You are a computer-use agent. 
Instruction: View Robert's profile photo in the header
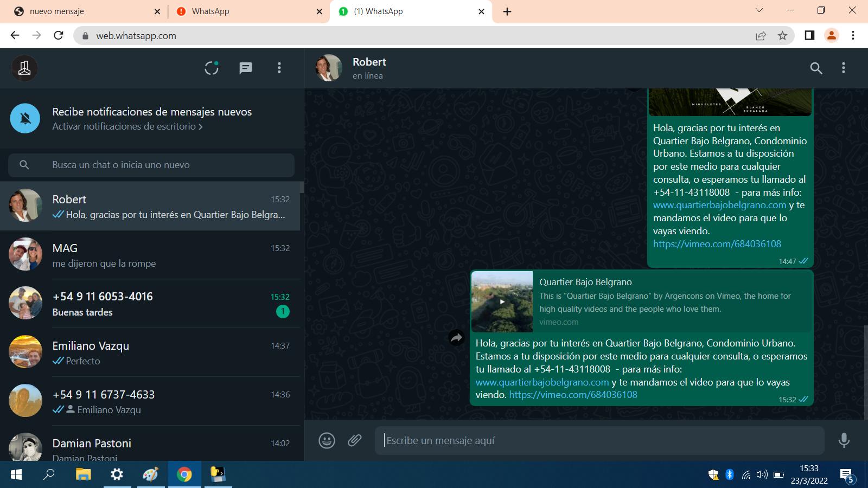[329, 68]
